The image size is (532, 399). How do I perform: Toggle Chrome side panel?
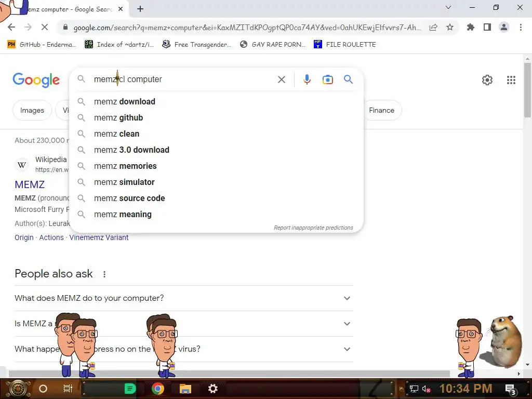click(487, 27)
